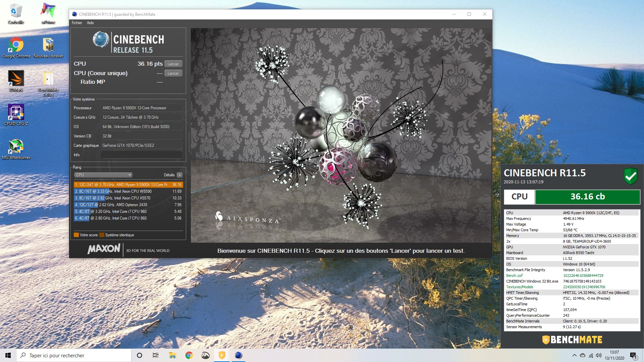644x362 pixels.
Task: Click the Max Frequency 4940.61 MHz row
Action: 572,219
